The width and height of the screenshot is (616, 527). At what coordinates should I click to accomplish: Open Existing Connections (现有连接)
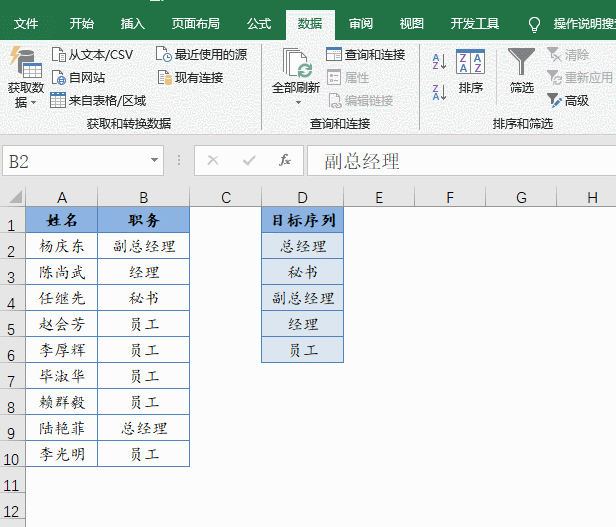click(x=190, y=77)
